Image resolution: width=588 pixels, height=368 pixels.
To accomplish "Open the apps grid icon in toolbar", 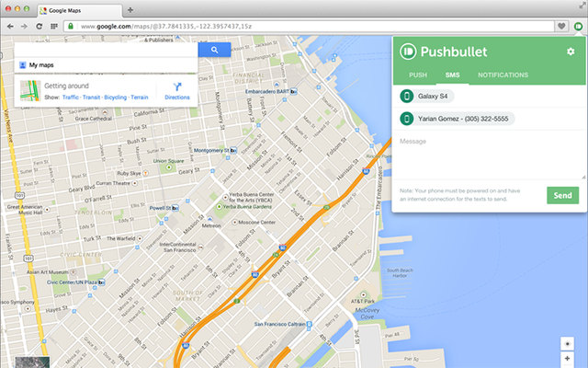I will [x=54, y=27].
